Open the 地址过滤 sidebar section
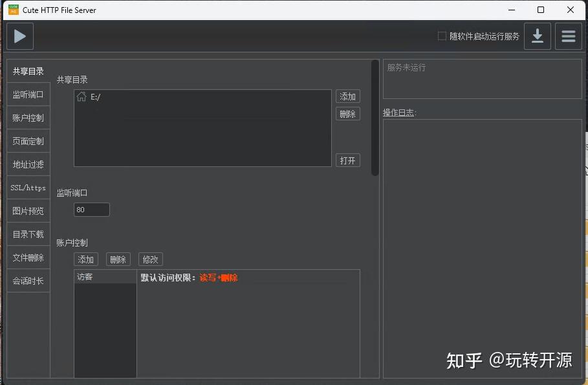Image resolution: width=588 pixels, height=385 pixels. [28, 164]
